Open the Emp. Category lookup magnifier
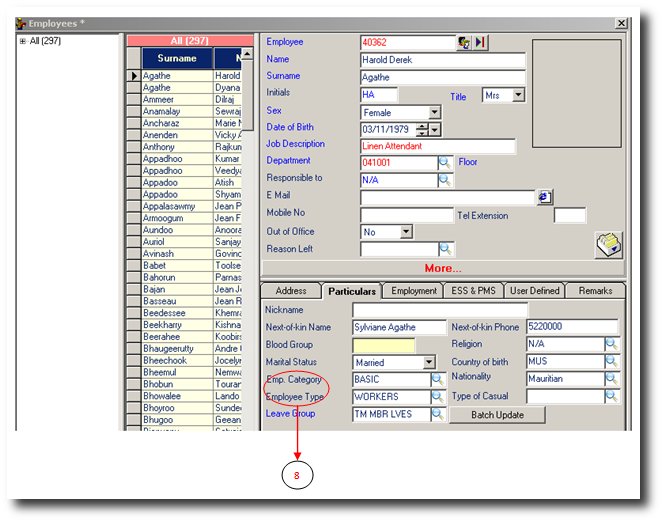The width and height of the screenshot is (663, 522). 438,380
